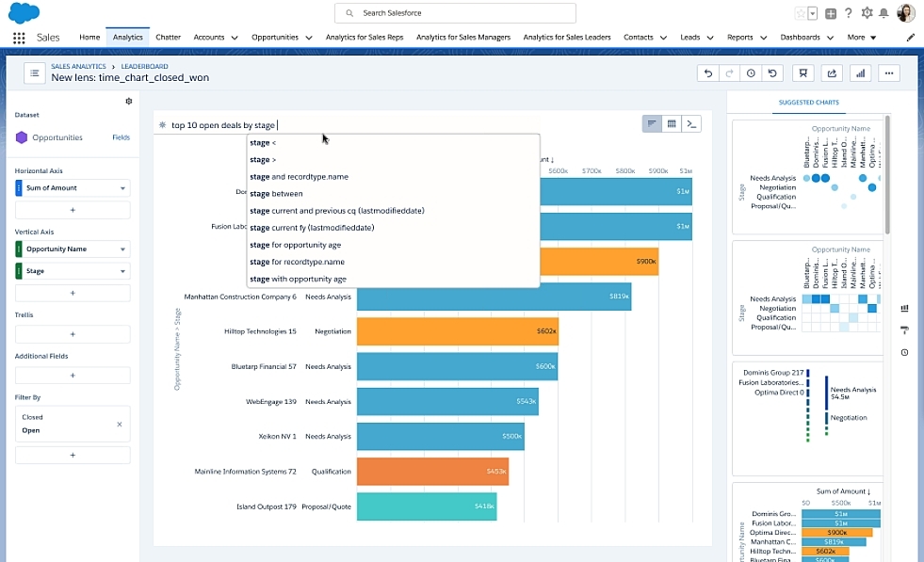Screen dimensions: 924x562
Task: Expand the More navigation dropdown
Action: [x=862, y=37]
